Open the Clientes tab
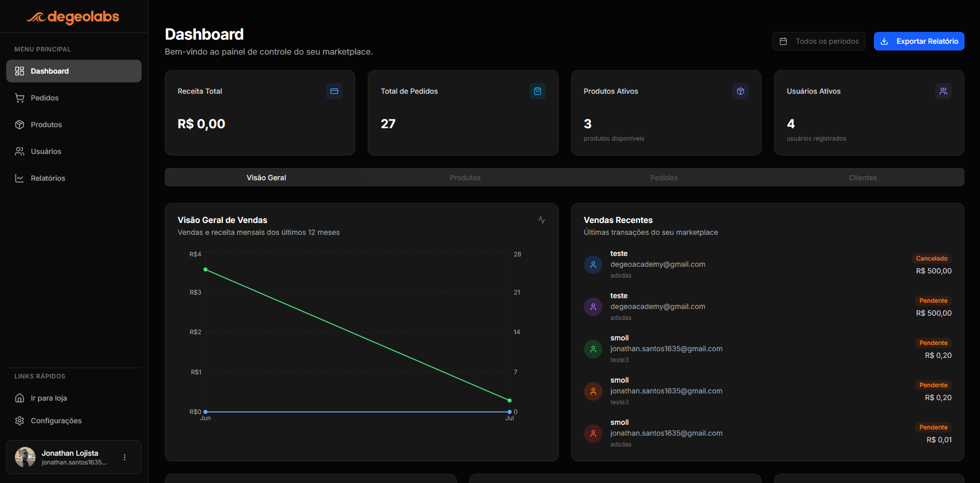 863,177
